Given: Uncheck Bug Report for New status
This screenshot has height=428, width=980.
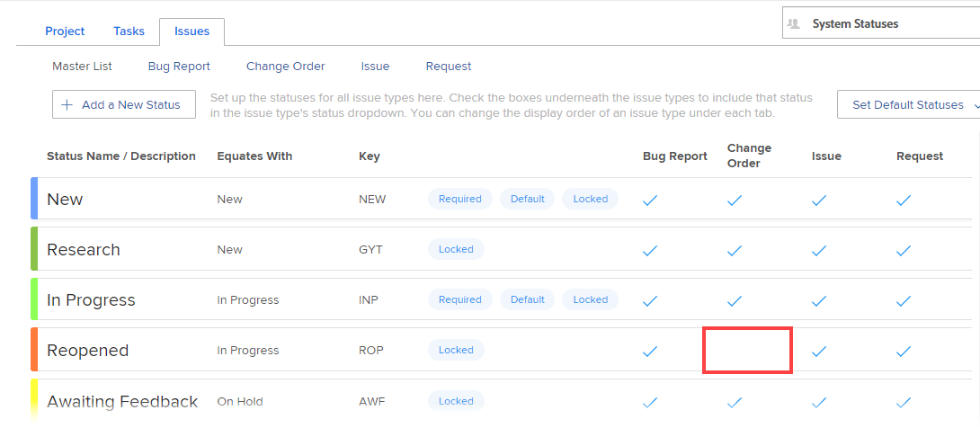Looking at the screenshot, I should click(x=650, y=201).
